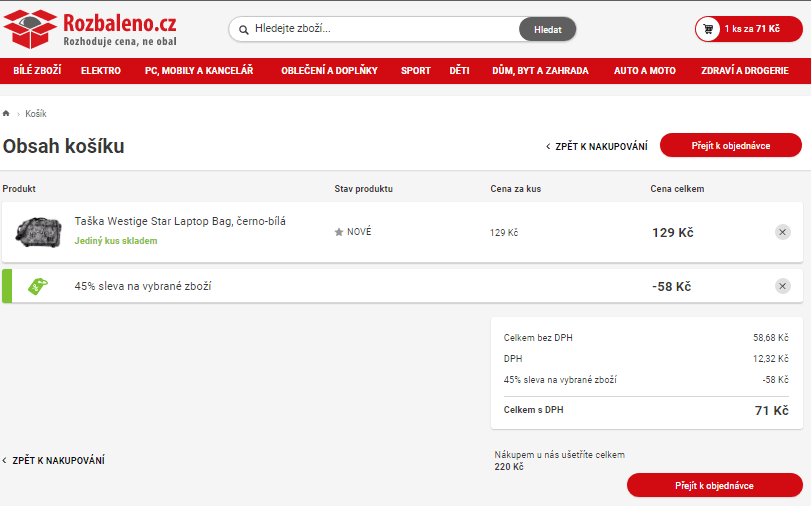Click top Zpět k nakupování link
Screen dimensions: 811x506
pos(596,147)
